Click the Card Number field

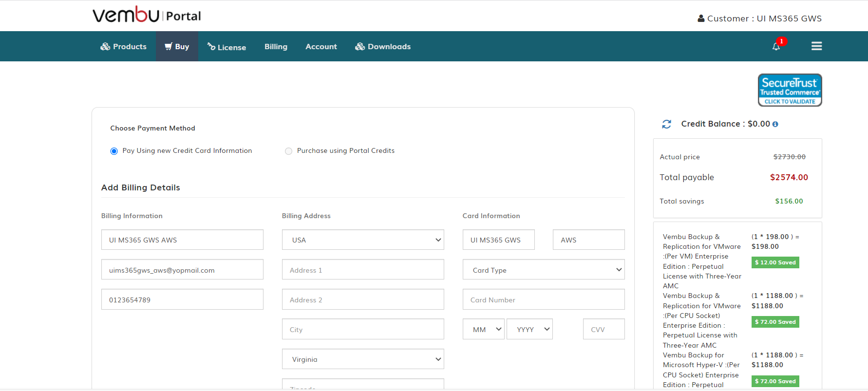tap(544, 299)
